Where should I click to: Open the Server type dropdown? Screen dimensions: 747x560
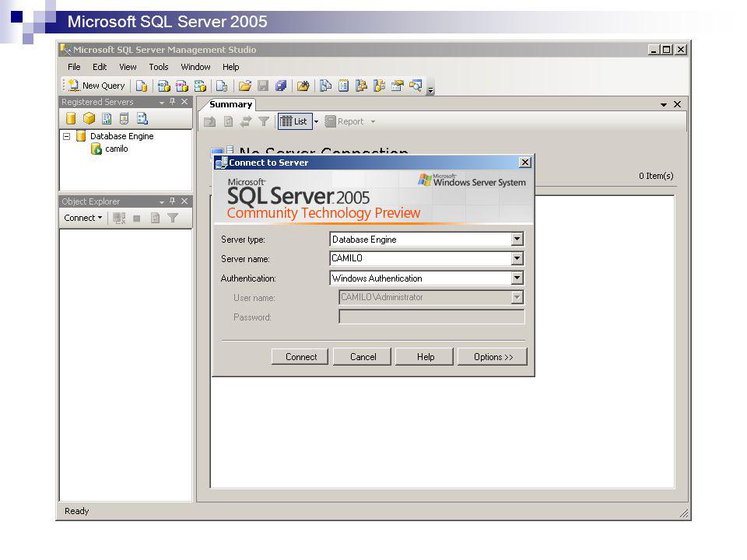coord(517,239)
